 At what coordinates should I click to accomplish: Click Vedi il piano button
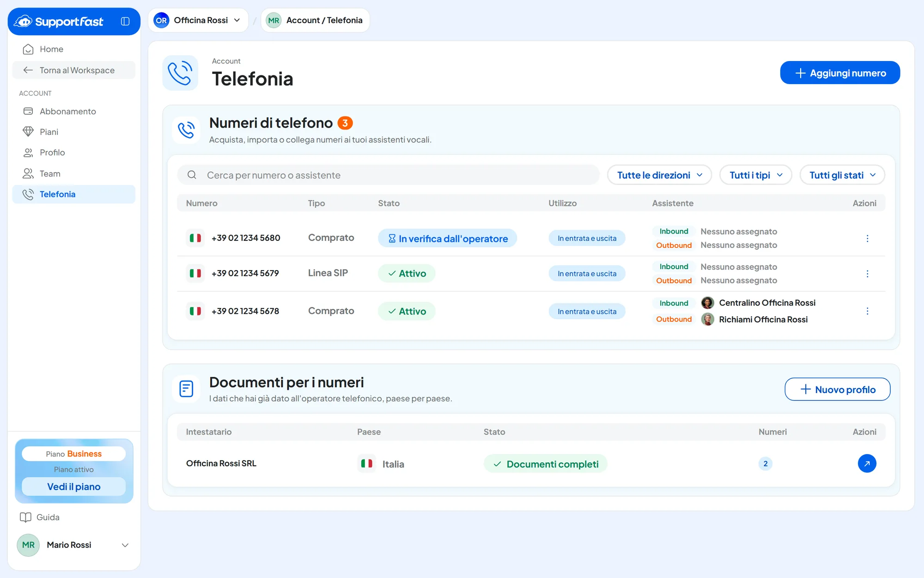[x=74, y=486]
